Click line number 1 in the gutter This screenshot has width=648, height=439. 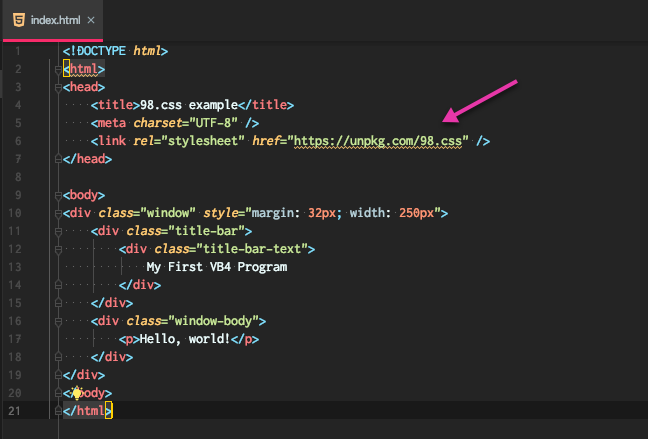[18, 51]
